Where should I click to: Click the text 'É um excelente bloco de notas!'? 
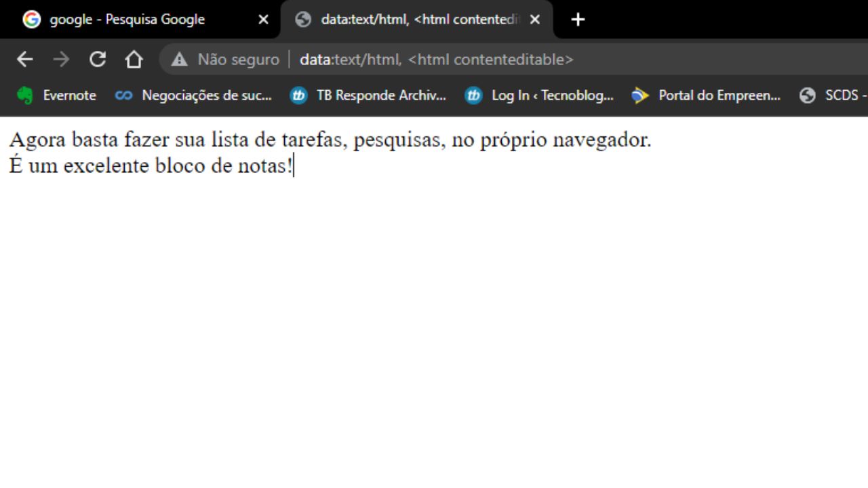[151, 165]
